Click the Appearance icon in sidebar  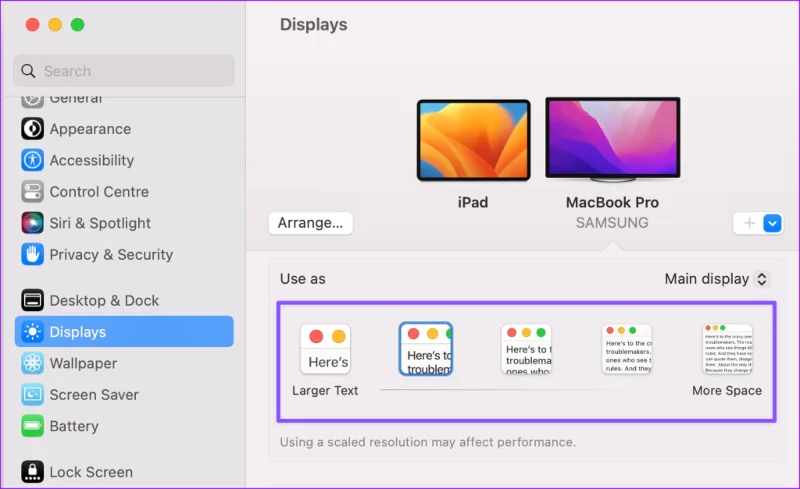point(32,129)
